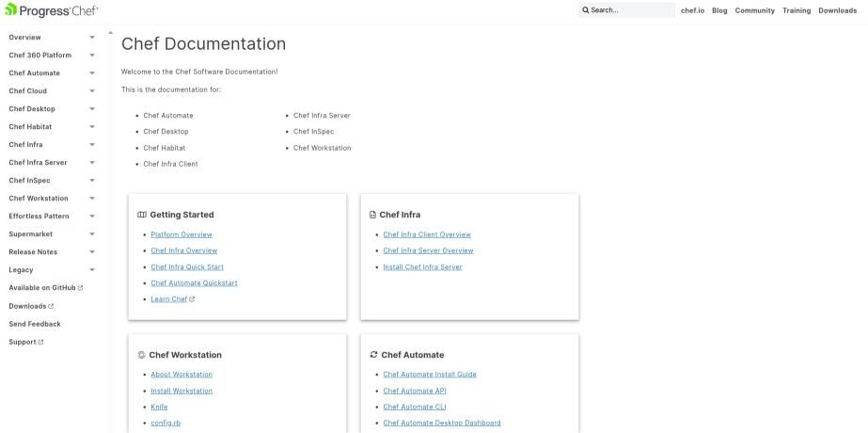Click the Progress Chef logo

pos(51,10)
